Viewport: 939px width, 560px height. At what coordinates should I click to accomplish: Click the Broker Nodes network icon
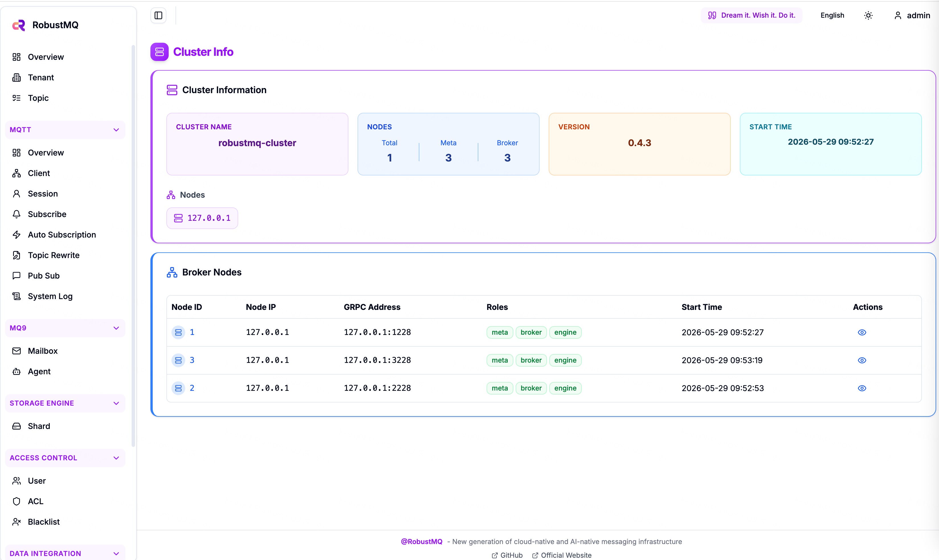point(172,273)
